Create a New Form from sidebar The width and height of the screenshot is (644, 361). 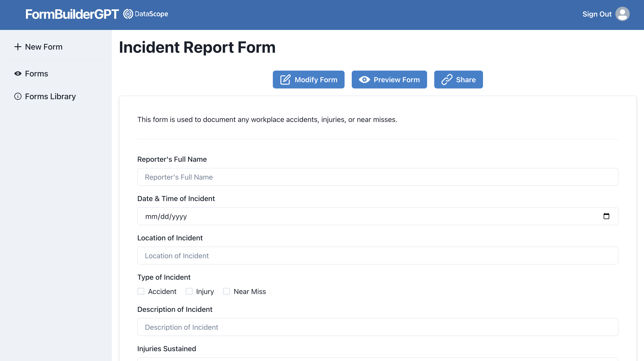click(x=44, y=47)
